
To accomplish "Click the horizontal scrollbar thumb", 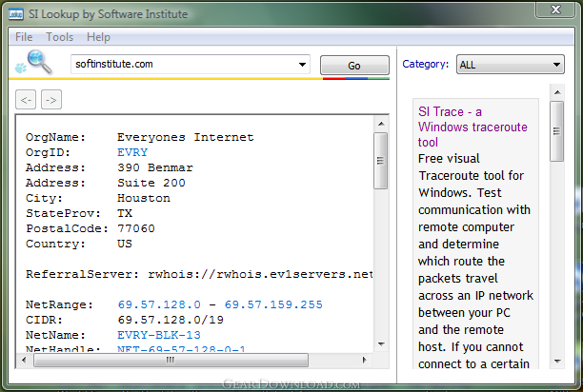I will click(x=171, y=360).
